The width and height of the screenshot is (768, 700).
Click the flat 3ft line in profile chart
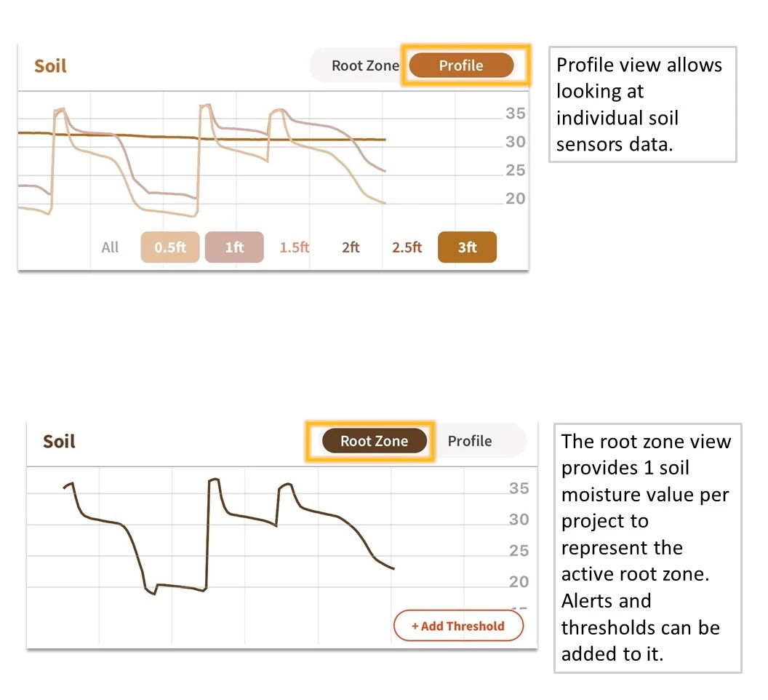click(327, 139)
